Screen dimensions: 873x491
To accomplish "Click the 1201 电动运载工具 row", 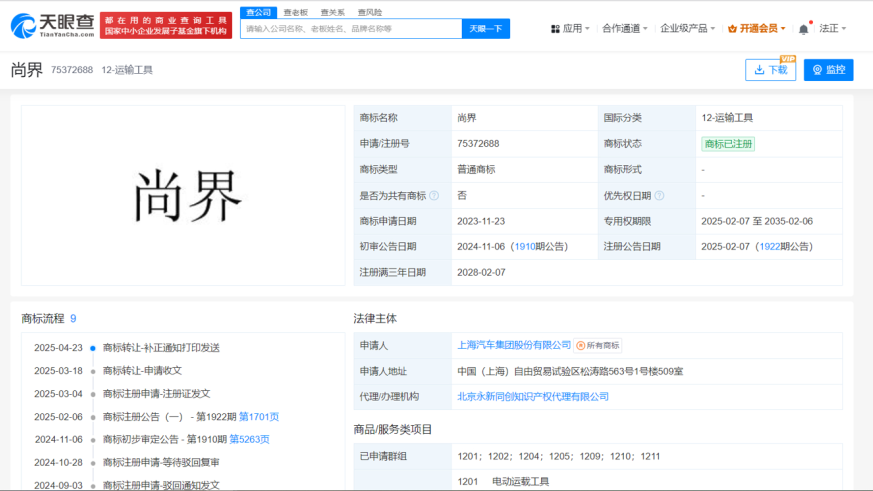I will (x=503, y=481).
